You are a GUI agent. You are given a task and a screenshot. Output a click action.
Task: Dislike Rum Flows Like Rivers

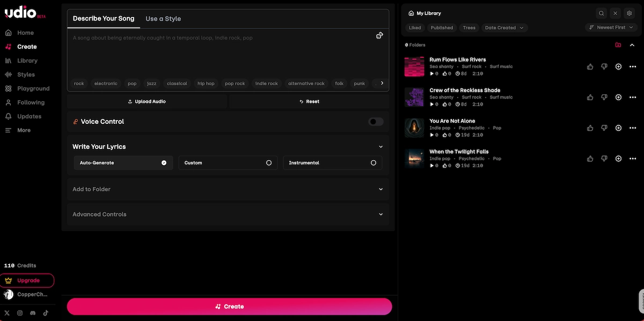coord(604,67)
